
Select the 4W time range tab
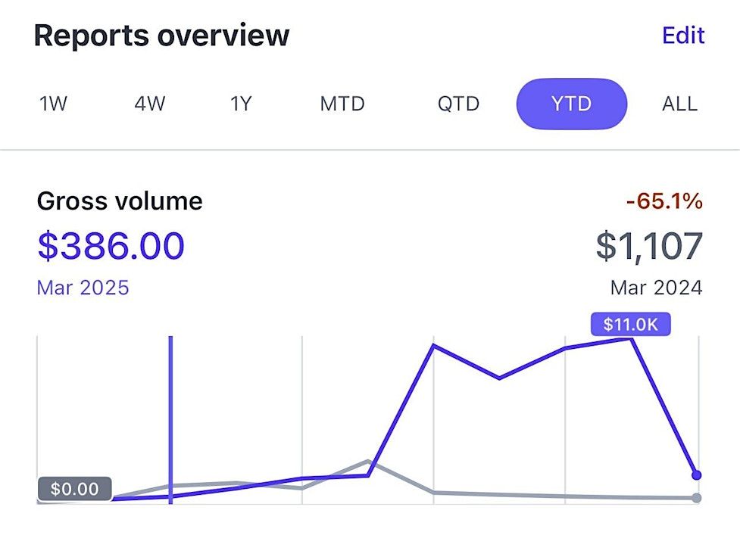[x=149, y=104]
